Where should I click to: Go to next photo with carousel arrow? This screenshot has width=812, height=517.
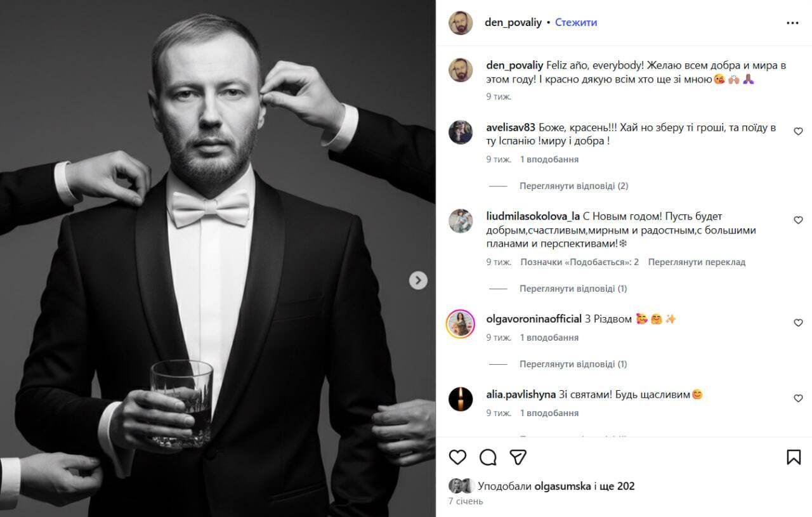[418, 280]
